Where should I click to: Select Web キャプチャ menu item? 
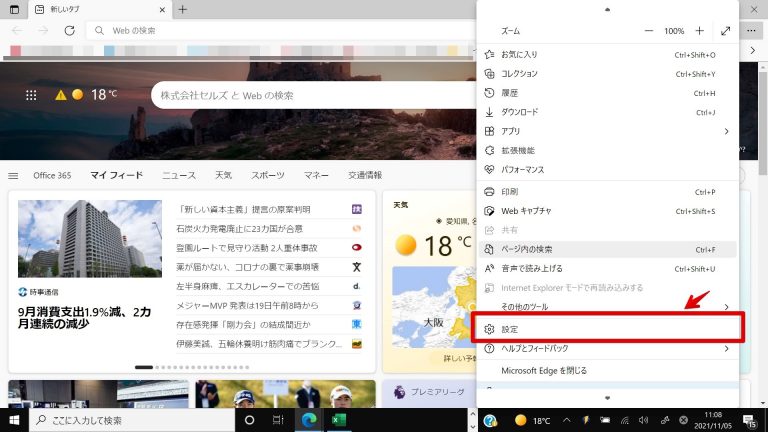point(607,211)
